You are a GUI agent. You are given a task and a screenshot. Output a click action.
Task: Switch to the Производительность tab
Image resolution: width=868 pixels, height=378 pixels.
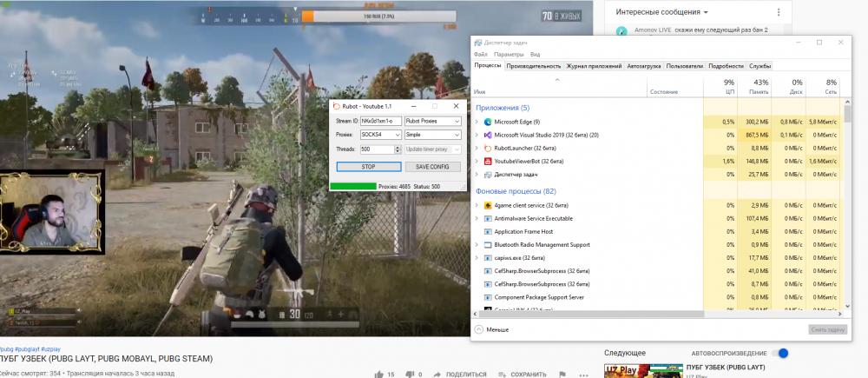coord(533,66)
